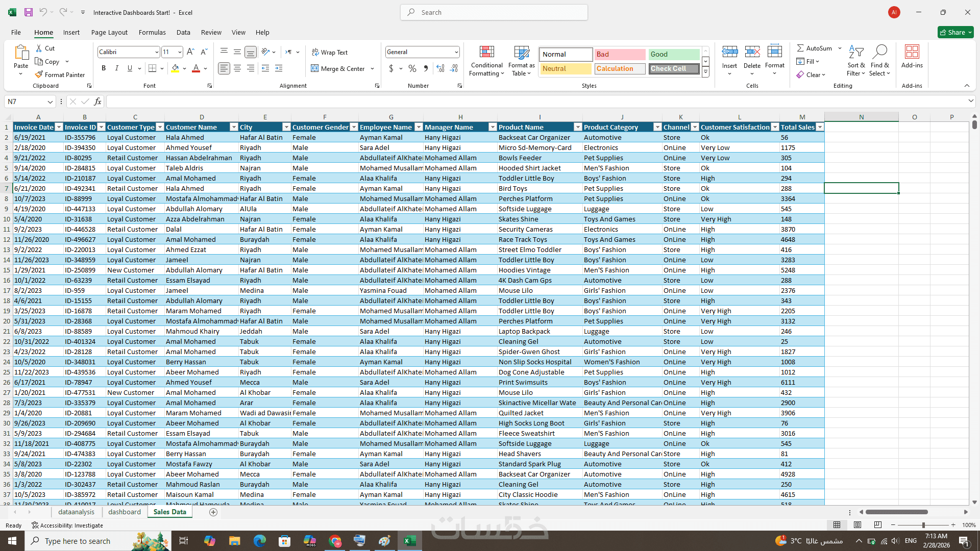Open the Sort & Filter tool
Screen dimensions: 980x551
(856, 52)
